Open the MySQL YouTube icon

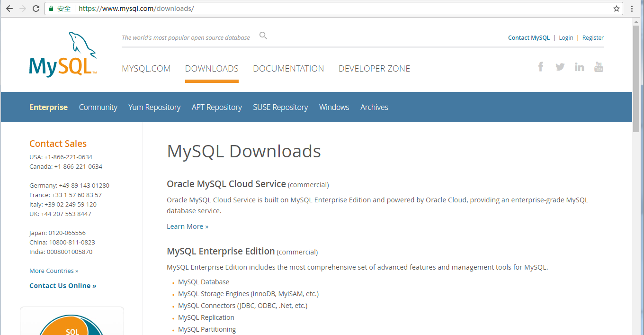599,67
